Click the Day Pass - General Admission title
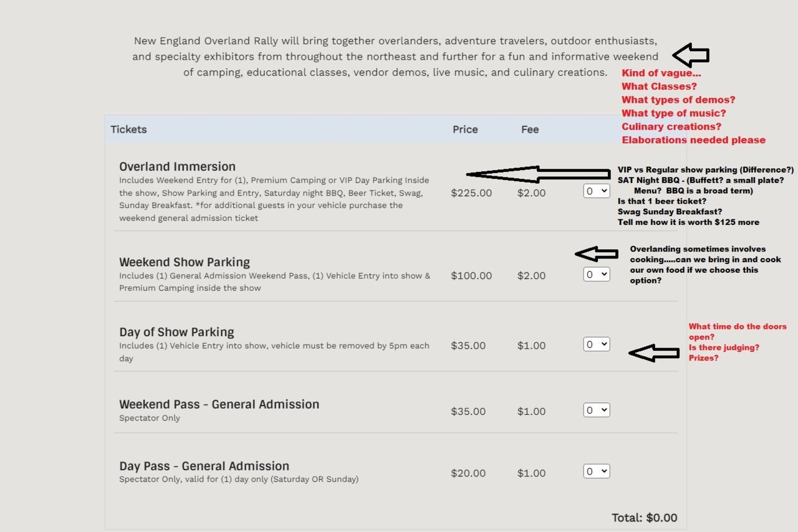The width and height of the screenshot is (798, 532). pos(204,466)
